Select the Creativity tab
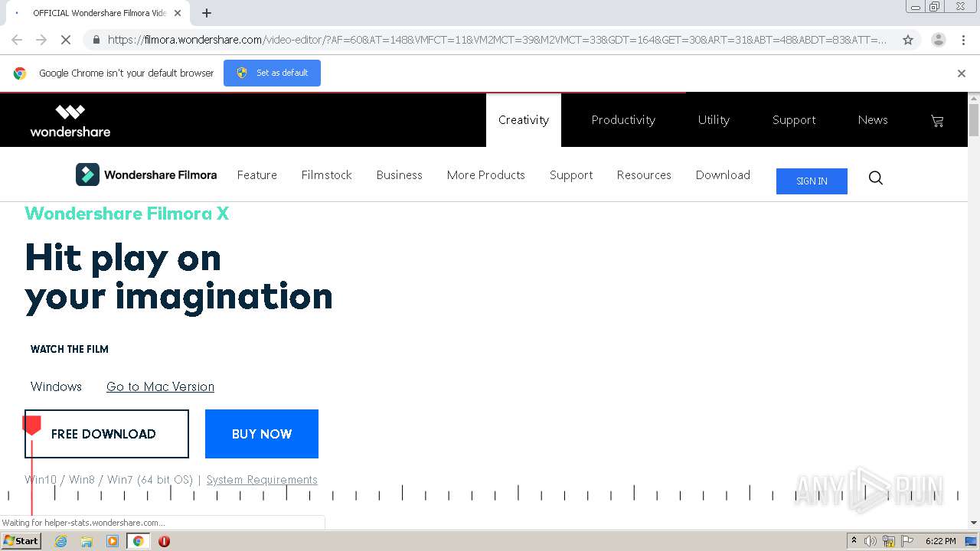Image resolution: width=980 pixels, height=551 pixels. pyautogui.click(x=524, y=120)
